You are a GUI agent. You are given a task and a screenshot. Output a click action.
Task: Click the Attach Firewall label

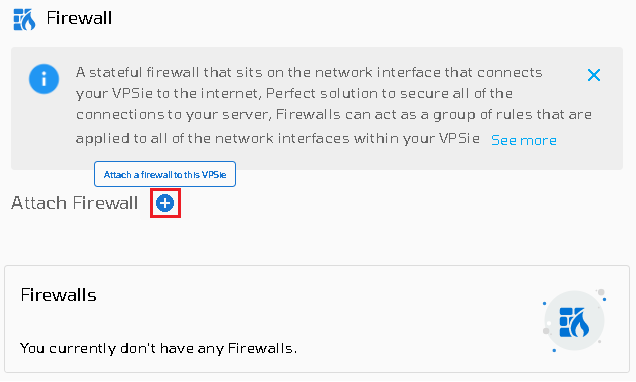coord(75,203)
